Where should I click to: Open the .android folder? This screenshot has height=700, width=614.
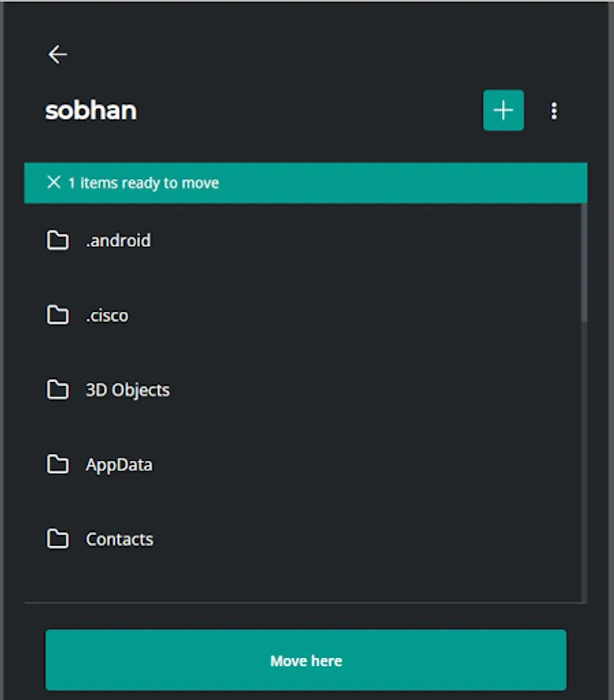(x=118, y=240)
